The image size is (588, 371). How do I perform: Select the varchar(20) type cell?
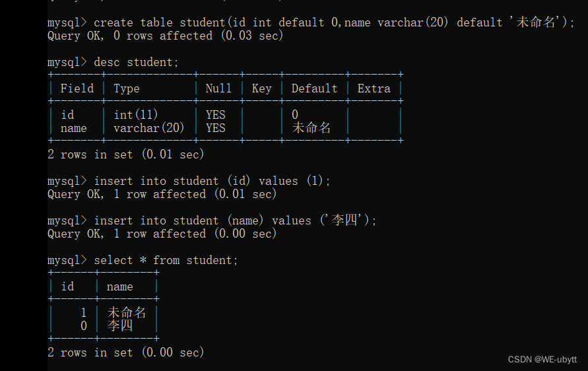pos(148,128)
